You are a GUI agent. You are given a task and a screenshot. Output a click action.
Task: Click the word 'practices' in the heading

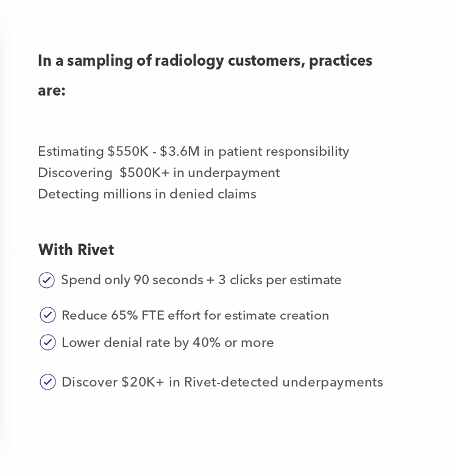click(x=341, y=61)
